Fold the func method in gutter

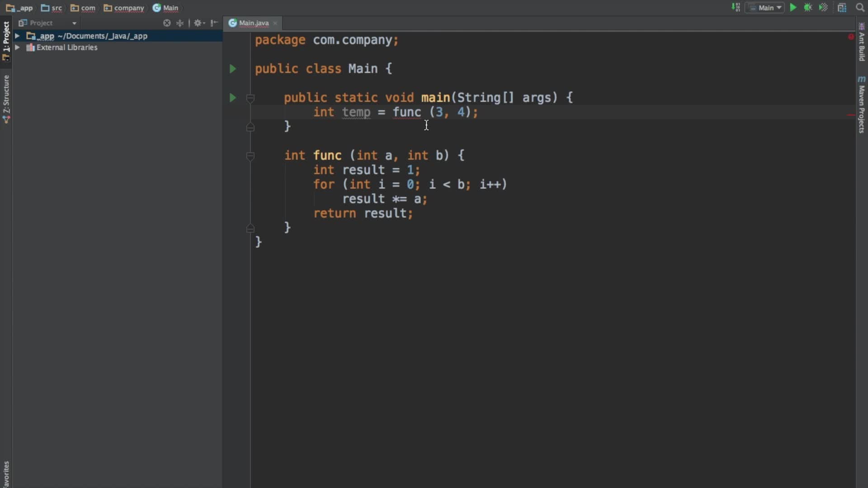point(250,155)
